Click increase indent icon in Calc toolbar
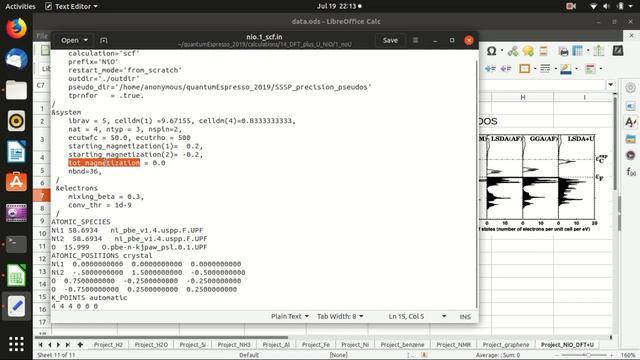 [490, 69]
